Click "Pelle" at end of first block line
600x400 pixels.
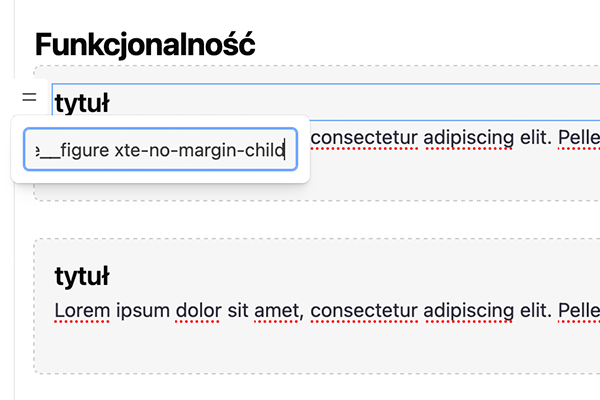pyautogui.click(x=581, y=136)
